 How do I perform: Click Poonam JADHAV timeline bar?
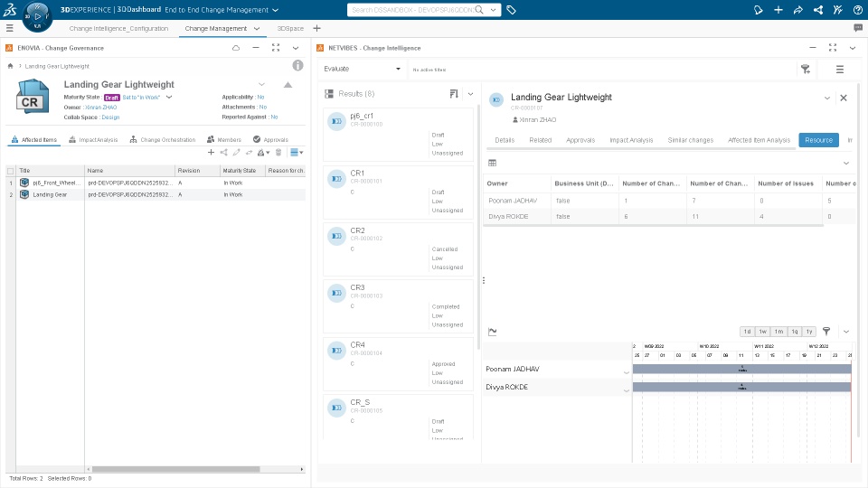point(741,369)
